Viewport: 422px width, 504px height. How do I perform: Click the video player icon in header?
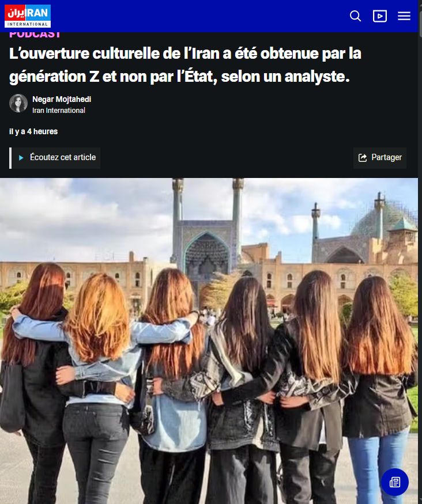[x=379, y=16]
